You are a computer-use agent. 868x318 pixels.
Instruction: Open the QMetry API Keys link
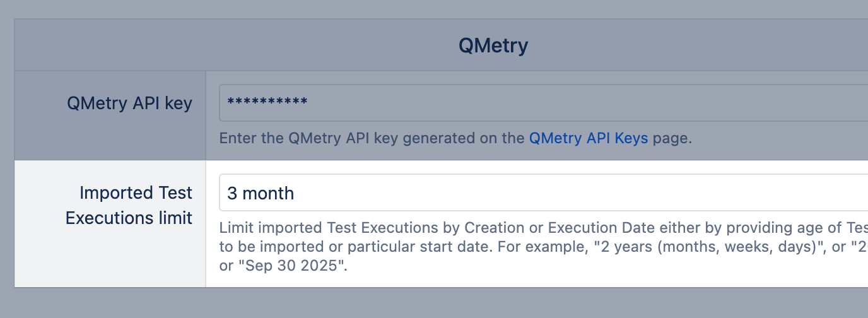588,139
